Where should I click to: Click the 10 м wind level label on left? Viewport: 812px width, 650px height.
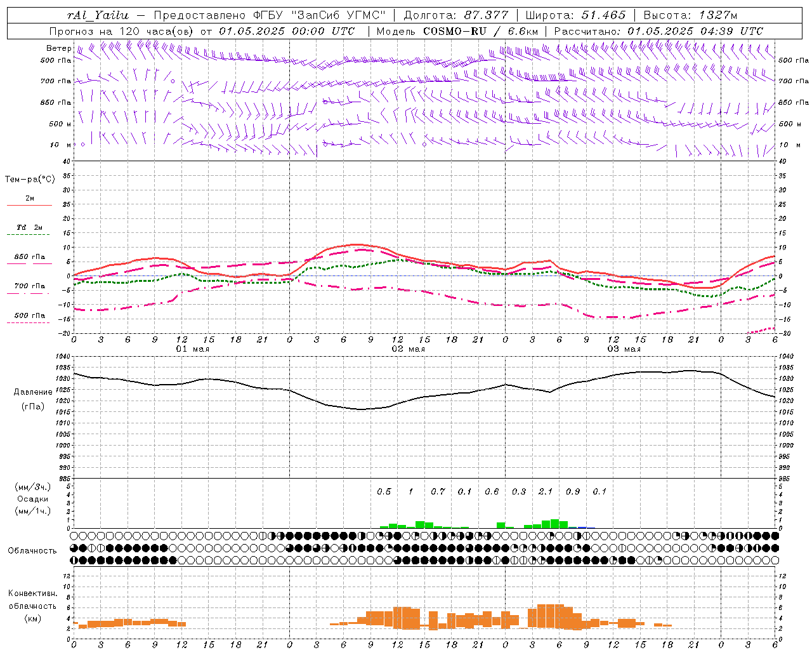(61, 145)
